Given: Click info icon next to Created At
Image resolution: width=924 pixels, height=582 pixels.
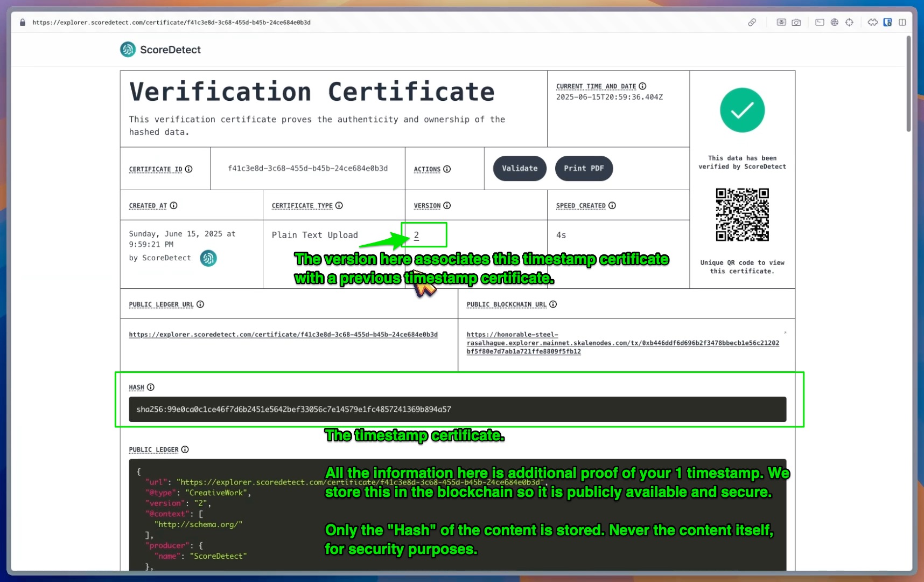Looking at the screenshot, I should tap(173, 205).
